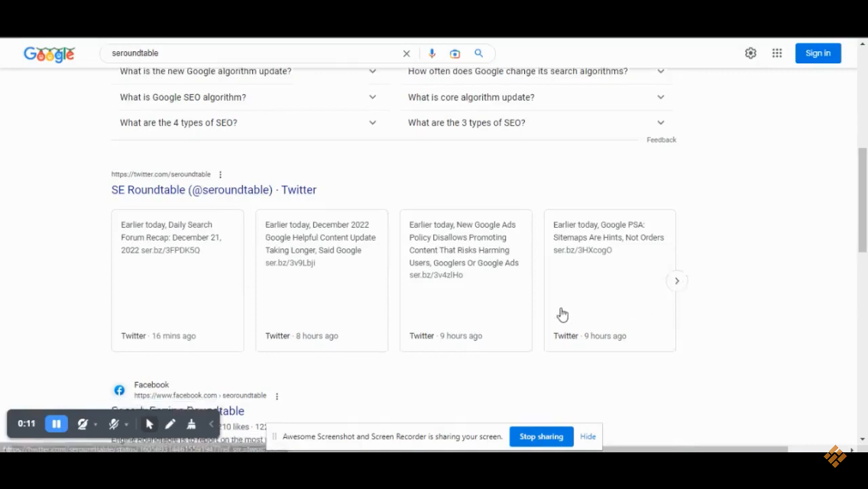Pause the screen recording
This screenshot has width=868, height=489.
click(x=56, y=424)
